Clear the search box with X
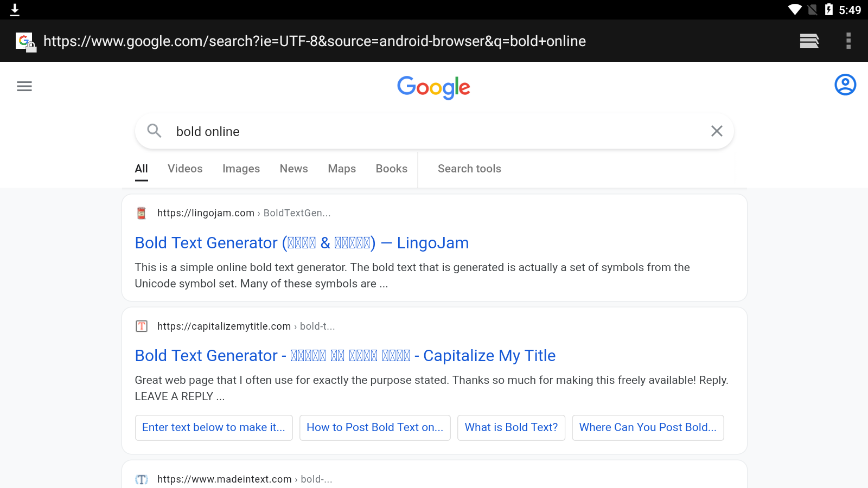The image size is (868, 488). 717,131
